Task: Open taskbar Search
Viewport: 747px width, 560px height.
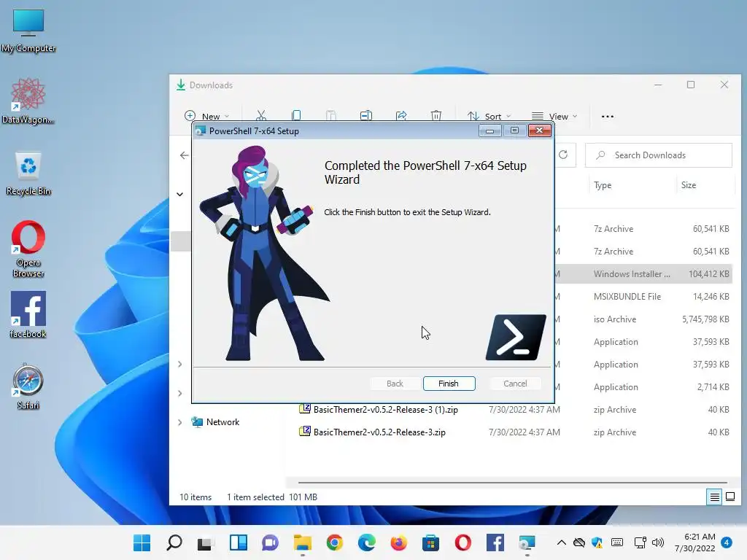Action: (x=174, y=542)
